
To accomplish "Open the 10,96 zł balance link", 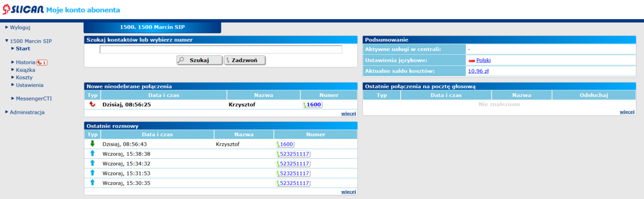I will click(478, 71).
